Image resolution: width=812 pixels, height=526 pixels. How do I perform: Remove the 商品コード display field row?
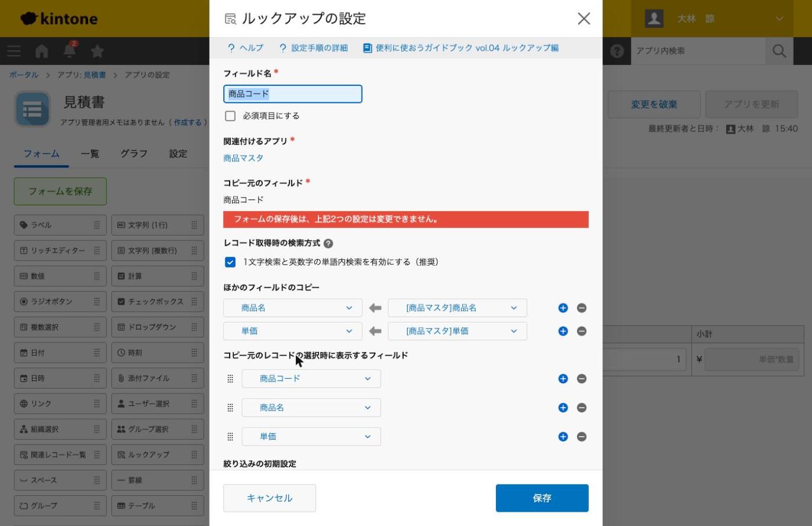click(582, 379)
